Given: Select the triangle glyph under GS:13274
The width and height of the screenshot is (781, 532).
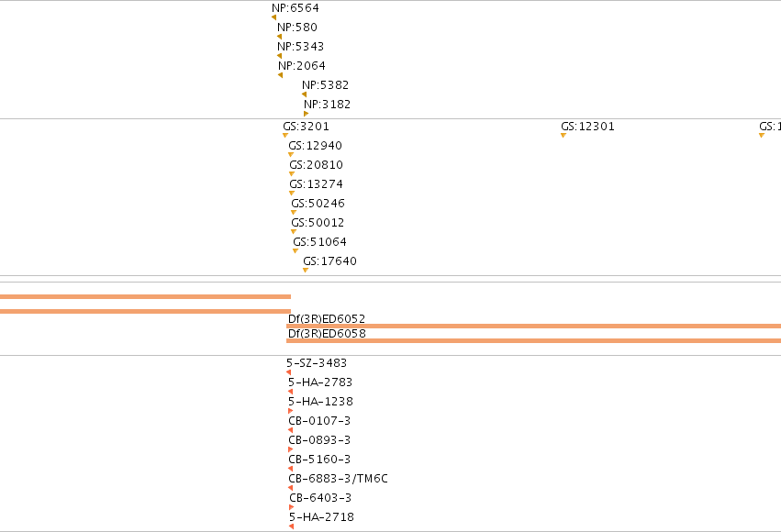Looking at the screenshot, I should pyautogui.click(x=292, y=194).
